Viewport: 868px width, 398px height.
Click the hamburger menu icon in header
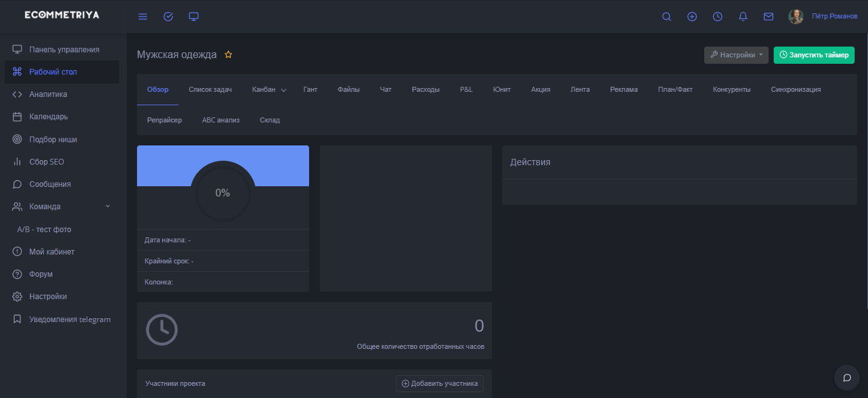[x=143, y=17]
